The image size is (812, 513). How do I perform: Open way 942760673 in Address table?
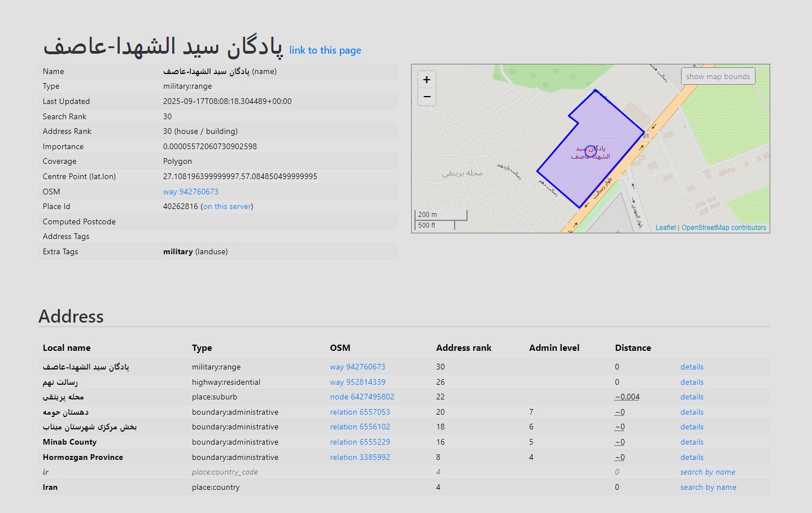(358, 367)
